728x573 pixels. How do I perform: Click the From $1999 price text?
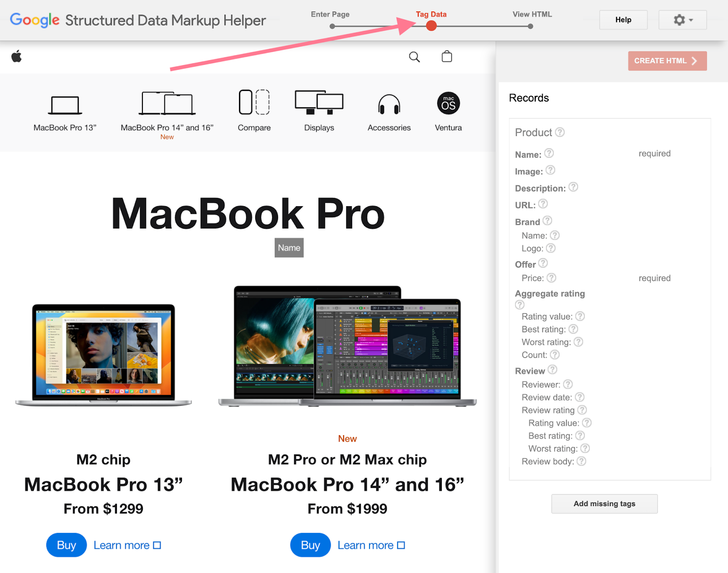[x=347, y=508]
